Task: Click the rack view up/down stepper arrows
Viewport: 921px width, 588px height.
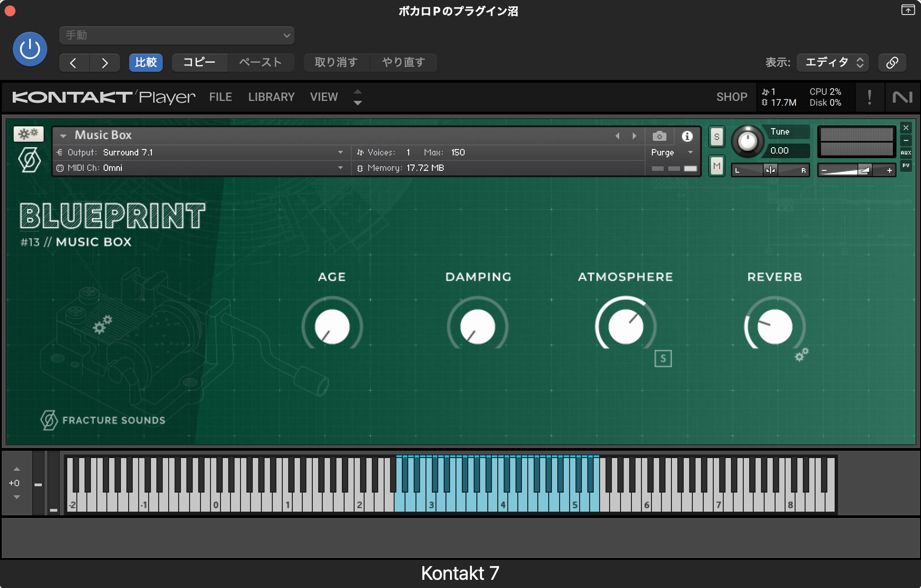Action: pos(358,97)
